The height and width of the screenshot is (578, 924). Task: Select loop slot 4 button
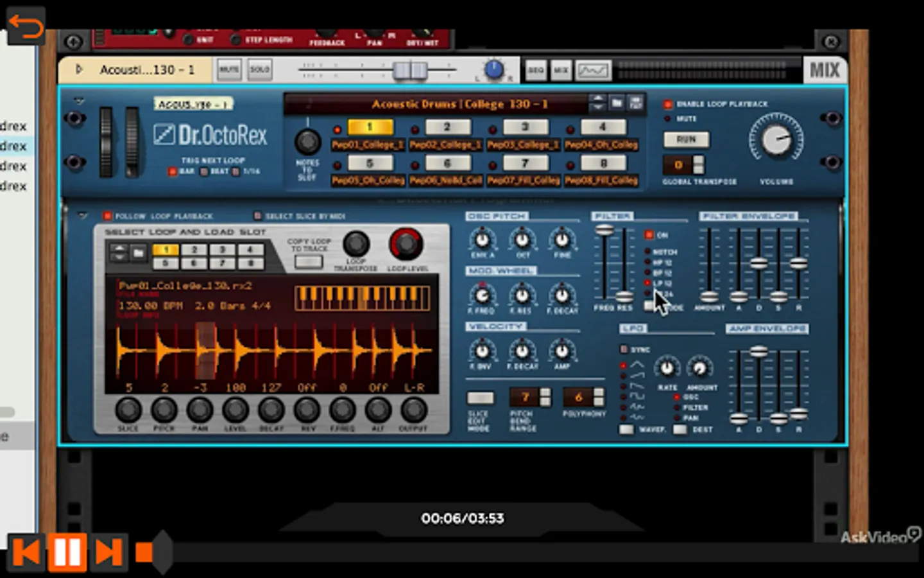pyautogui.click(x=603, y=127)
